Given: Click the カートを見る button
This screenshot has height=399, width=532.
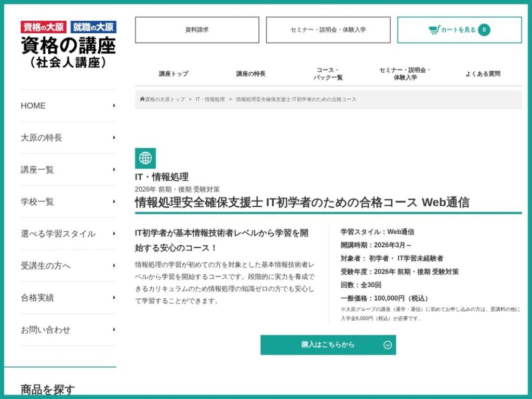Looking at the screenshot, I should (x=459, y=30).
